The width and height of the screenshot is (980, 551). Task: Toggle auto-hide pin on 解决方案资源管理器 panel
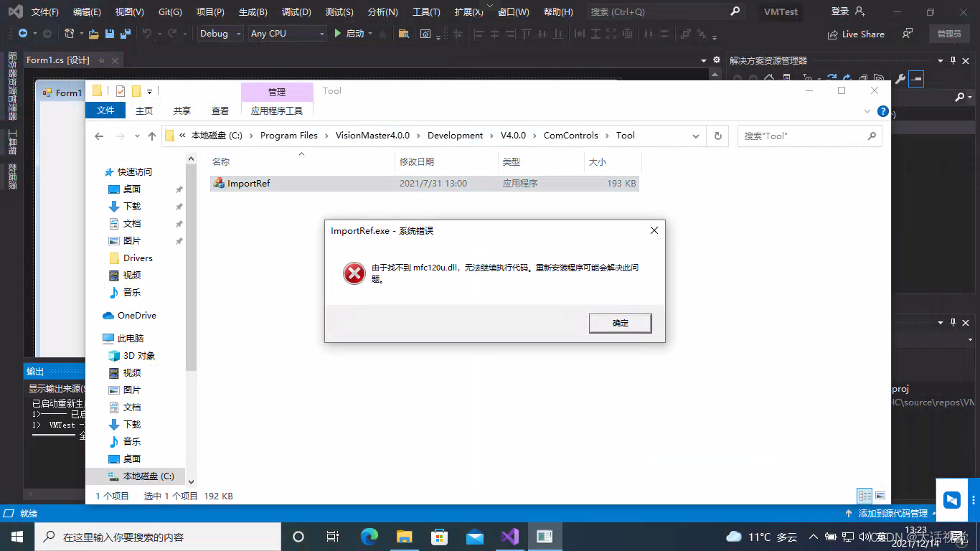tap(953, 60)
